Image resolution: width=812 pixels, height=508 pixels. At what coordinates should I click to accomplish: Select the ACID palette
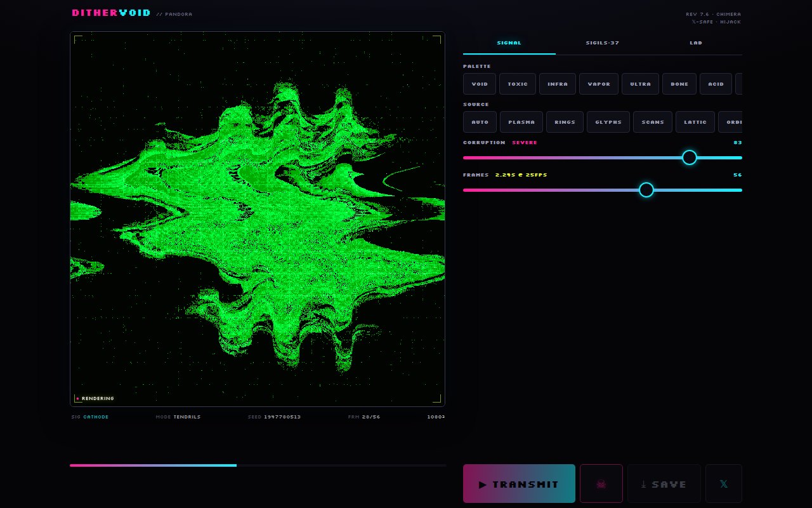(716, 84)
